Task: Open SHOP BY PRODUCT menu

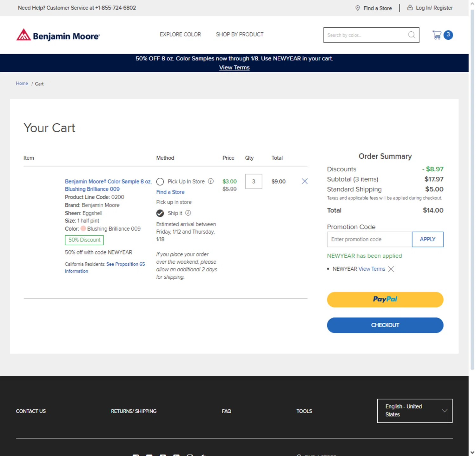Action: point(240,34)
